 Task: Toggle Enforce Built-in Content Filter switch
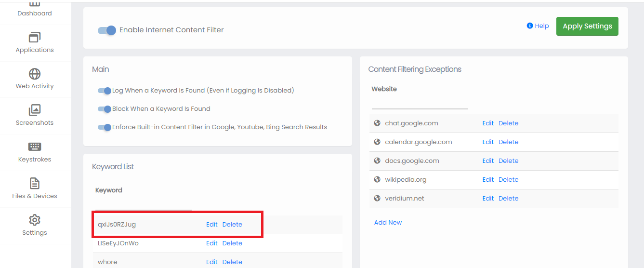pos(105,127)
